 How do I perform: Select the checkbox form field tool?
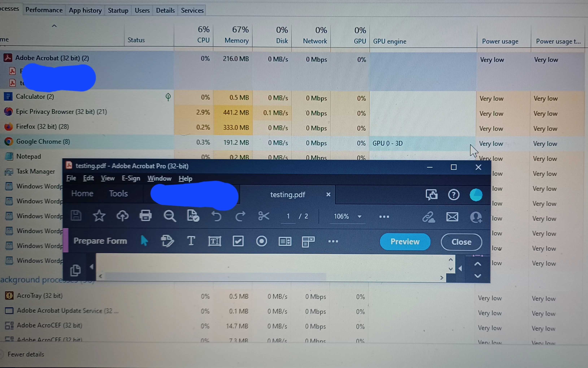(x=238, y=241)
